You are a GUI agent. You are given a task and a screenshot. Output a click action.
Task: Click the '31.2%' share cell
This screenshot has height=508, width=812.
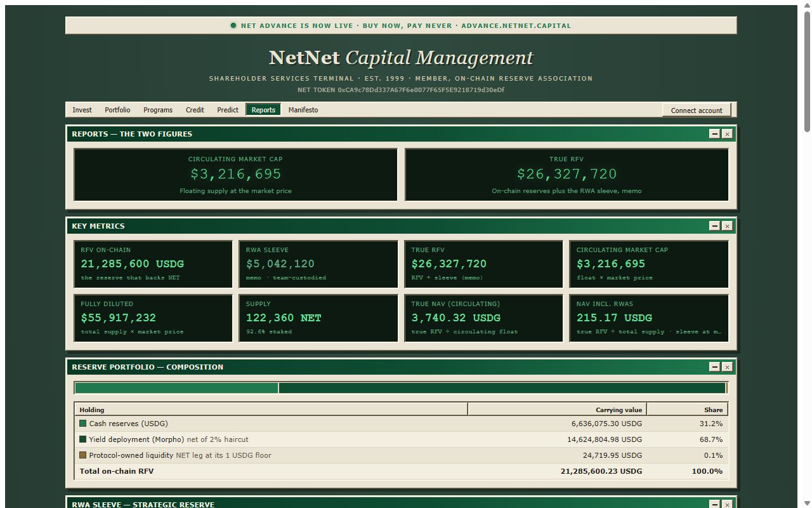(713, 424)
